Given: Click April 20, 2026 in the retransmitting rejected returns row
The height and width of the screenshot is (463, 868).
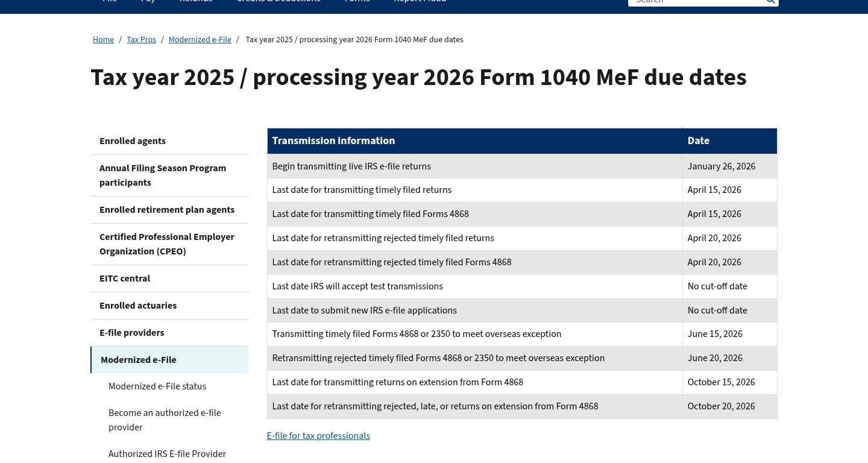Looking at the screenshot, I should [730, 239].
